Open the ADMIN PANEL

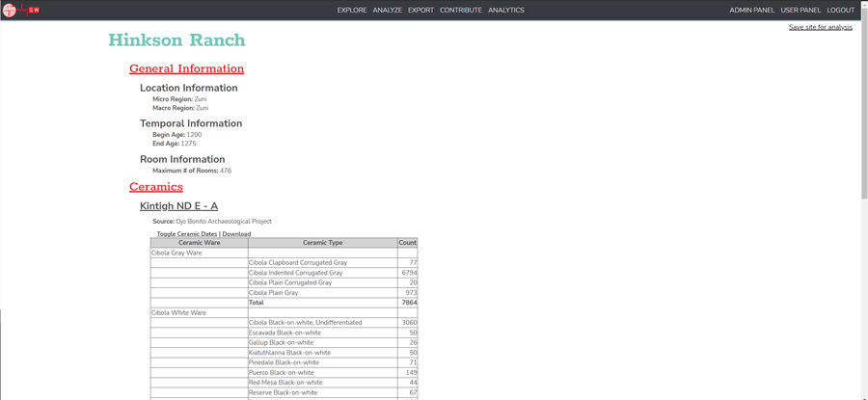coord(751,11)
